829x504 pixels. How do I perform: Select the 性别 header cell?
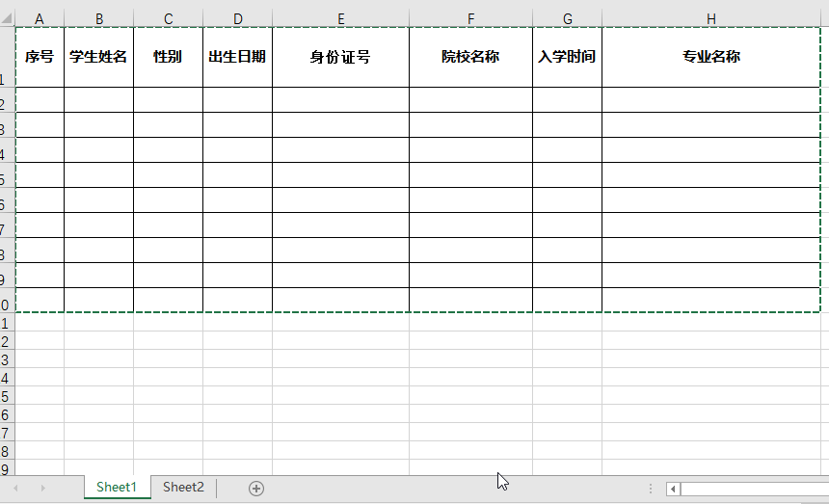pyautogui.click(x=168, y=57)
